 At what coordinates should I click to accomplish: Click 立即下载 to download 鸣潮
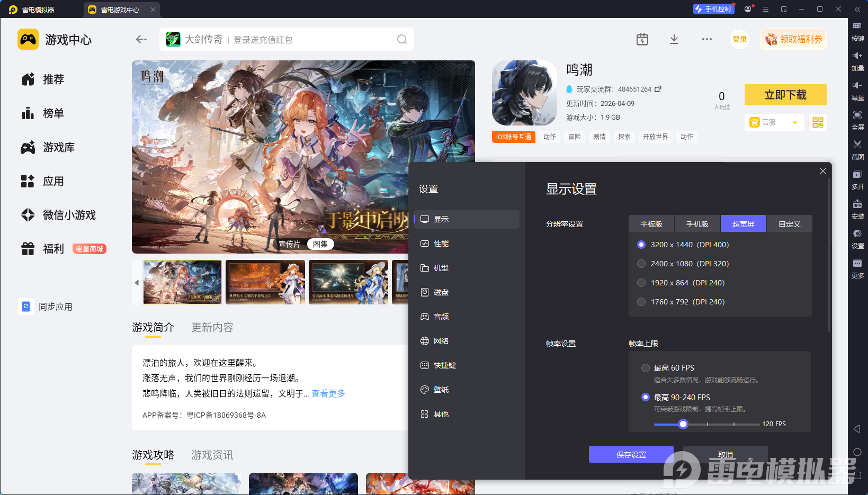pyautogui.click(x=785, y=95)
